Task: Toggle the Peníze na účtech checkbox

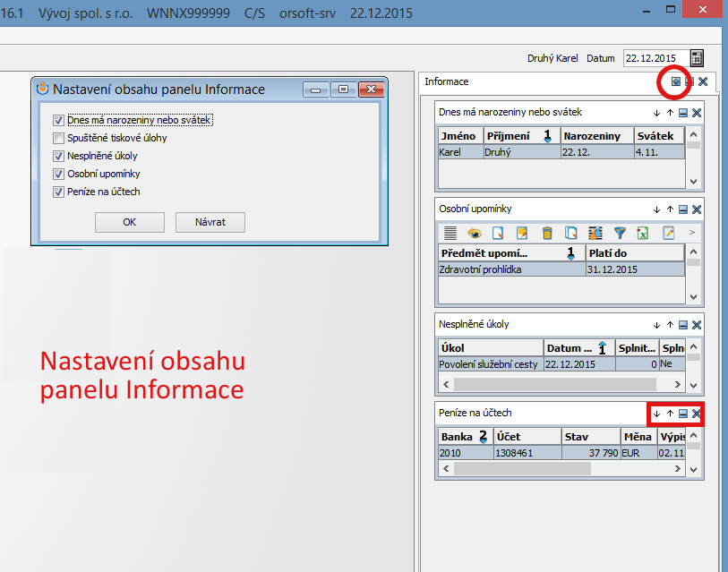Action: coord(58,192)
